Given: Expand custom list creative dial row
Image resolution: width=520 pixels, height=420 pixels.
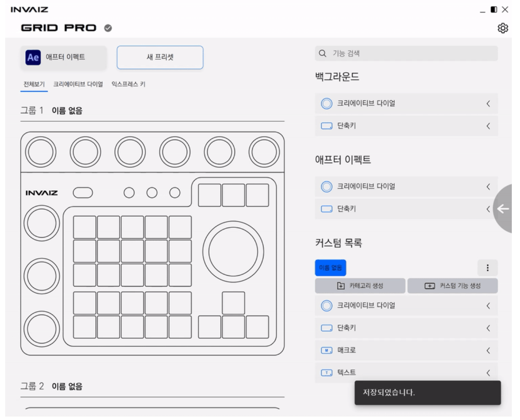Looking at the screenshot, I should [x=406, y=306].
